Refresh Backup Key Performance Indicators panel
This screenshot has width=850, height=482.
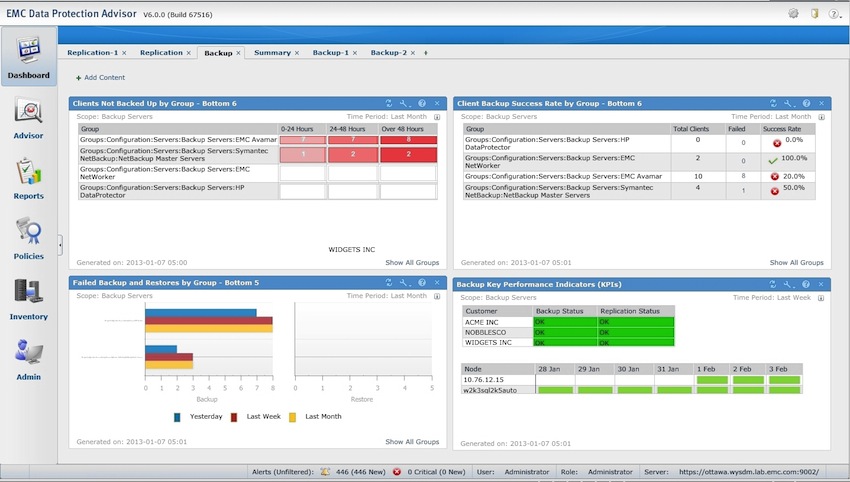pyautogui.click(x=773, y=284)
